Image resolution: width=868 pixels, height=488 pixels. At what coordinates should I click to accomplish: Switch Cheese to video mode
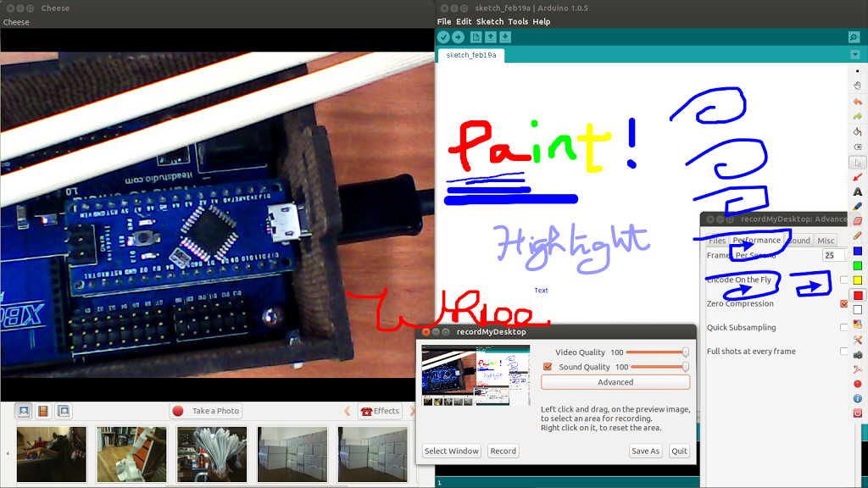click(x=43, y=411)
